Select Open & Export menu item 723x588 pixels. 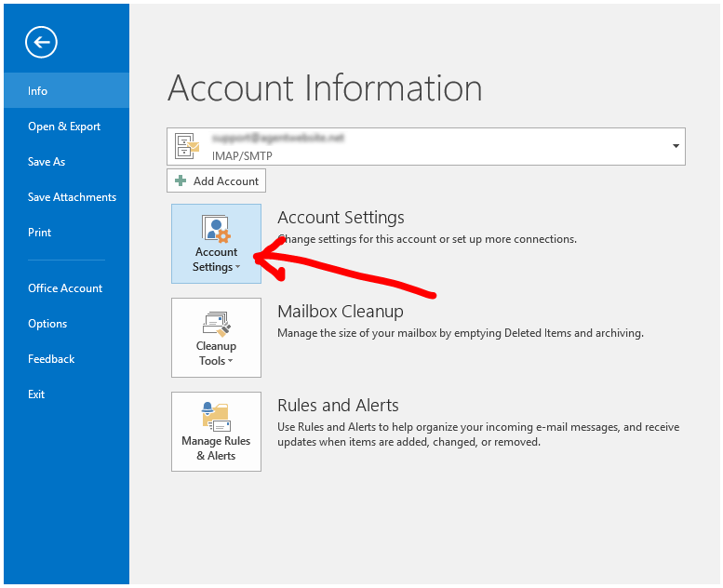(x=64, y=127)
